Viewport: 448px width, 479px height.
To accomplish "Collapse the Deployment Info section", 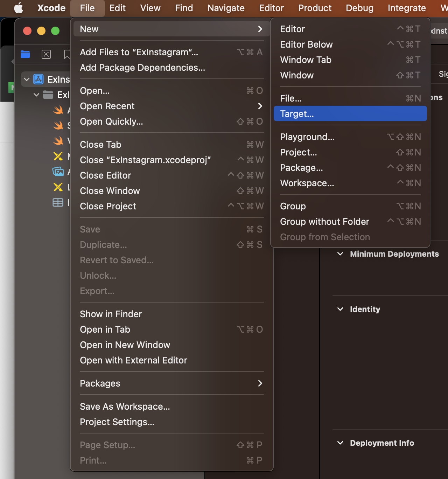I will click(x=340, y=443).
